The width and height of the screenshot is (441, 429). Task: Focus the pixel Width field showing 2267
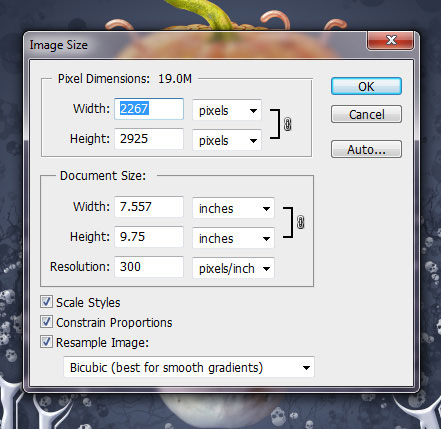pyautogui.click(x=149, y=109)
